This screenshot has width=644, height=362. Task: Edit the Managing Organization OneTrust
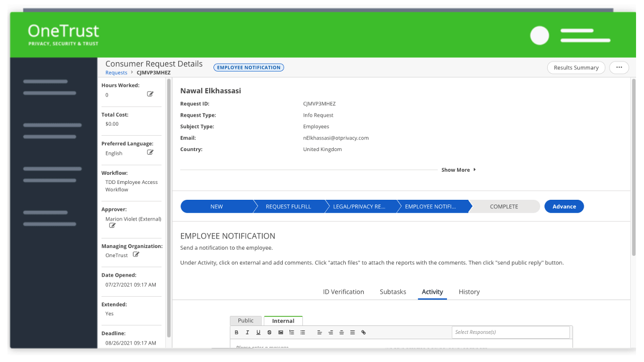[136, 254]
